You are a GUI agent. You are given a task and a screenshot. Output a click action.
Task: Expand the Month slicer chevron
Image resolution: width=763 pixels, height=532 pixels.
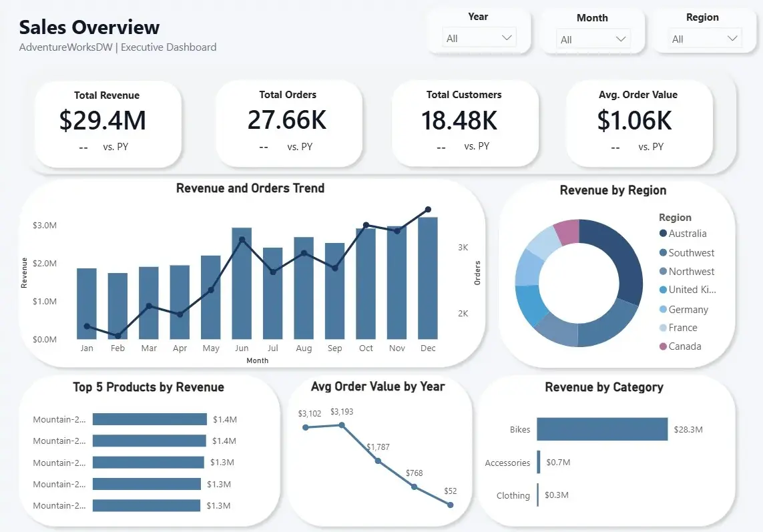(620, 39)
